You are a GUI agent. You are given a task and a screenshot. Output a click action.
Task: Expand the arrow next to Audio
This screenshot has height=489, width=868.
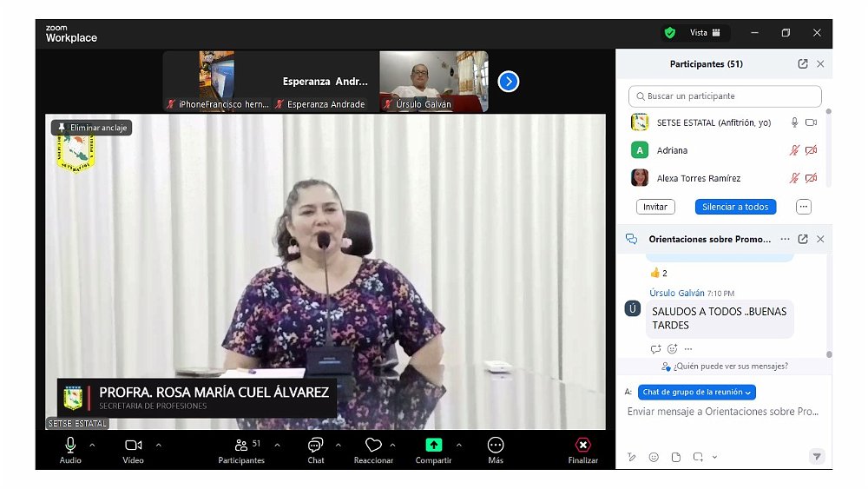(92, 445)
